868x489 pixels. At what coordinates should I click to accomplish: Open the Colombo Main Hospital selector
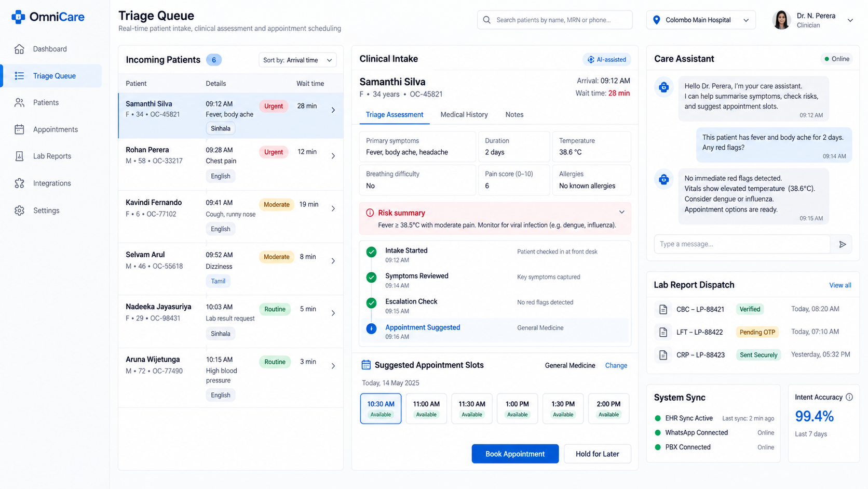click(701, 20)
